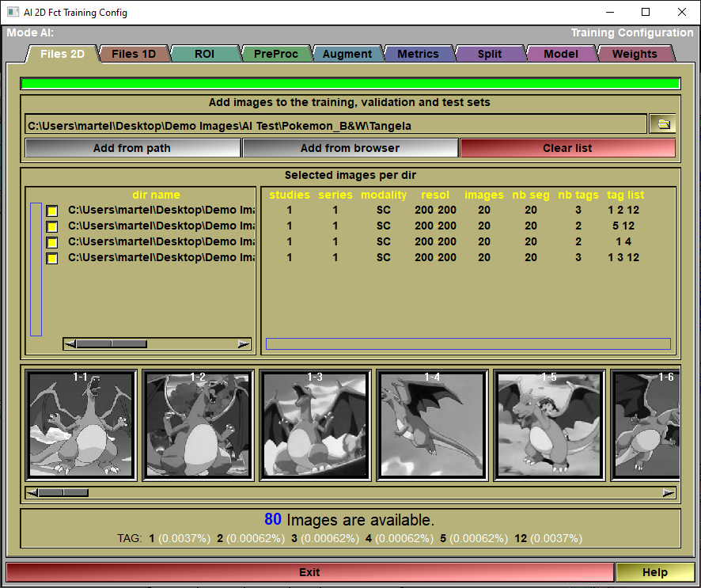Click the app icon in the title bar
Screen dimensions: 701x588
pyautogui.click(x=13, y=12)
